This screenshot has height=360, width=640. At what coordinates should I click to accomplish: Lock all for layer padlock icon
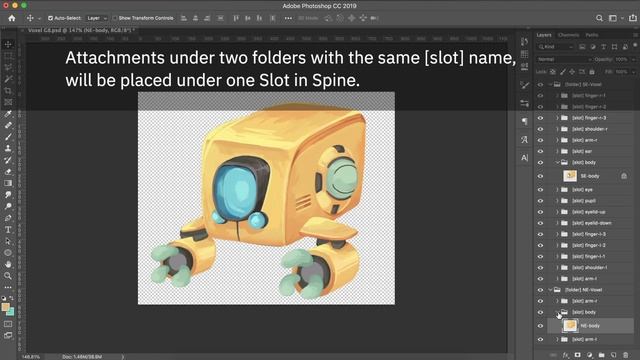[592, 72]
